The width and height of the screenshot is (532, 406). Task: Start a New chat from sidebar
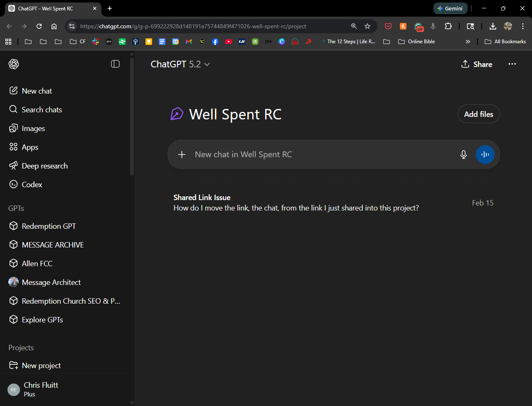tap(37, 91)
